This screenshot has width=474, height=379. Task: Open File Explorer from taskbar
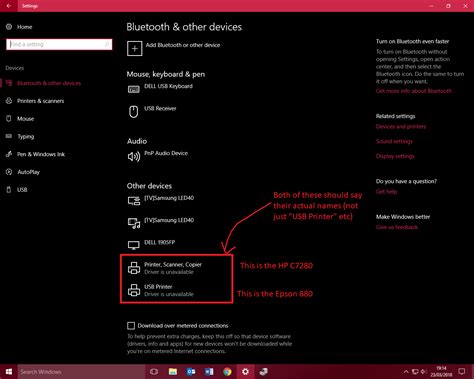click(173, 371)
